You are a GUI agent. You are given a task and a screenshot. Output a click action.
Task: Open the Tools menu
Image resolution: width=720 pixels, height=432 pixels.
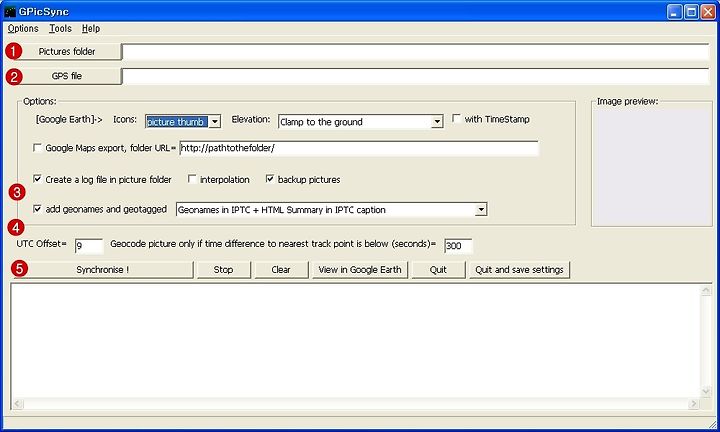coord(60,28)
